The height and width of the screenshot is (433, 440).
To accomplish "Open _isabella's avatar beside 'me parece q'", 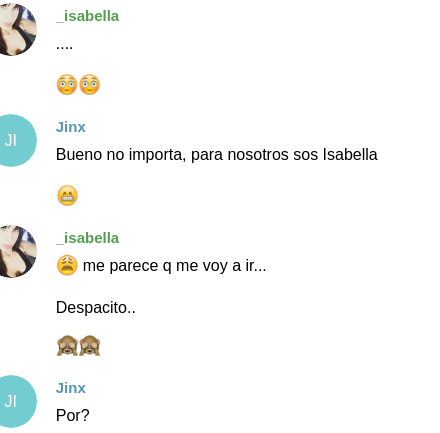I will click(15, 251).
